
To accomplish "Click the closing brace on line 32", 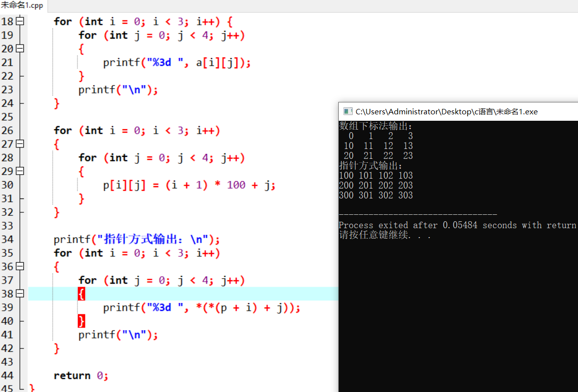I will (56, 212).
